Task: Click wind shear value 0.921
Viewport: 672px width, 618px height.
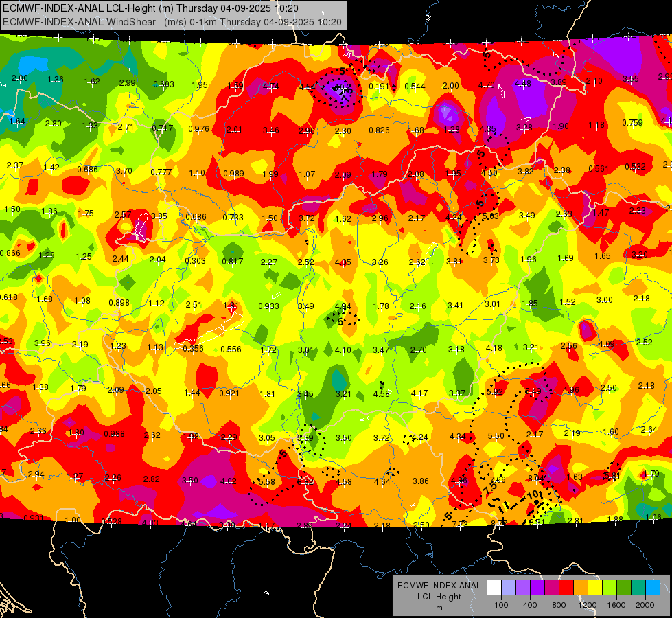Action: pos(229,393)
